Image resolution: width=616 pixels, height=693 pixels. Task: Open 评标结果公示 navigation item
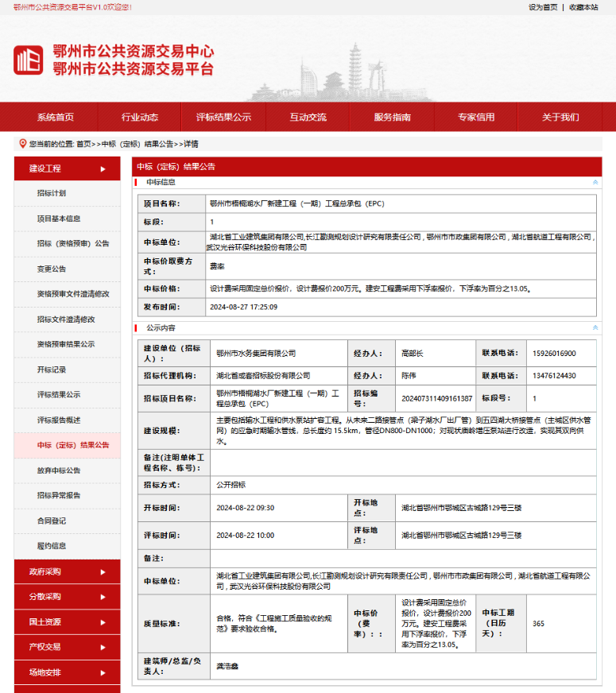(x=223, y=117)
